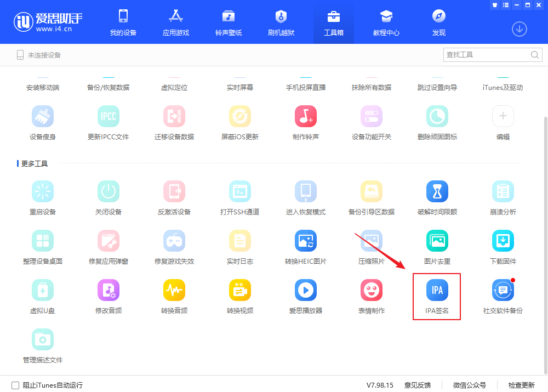Open 社交软件备份 tool

click(503, 290)
